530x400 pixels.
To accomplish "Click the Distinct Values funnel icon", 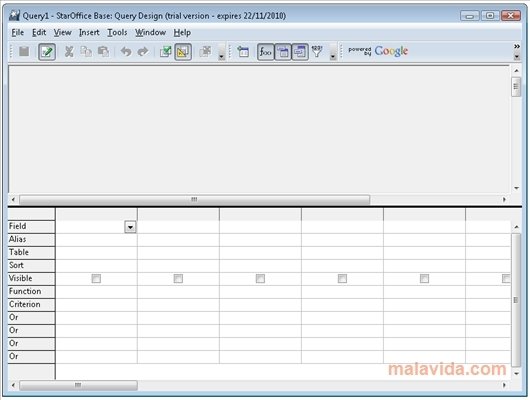I will click(317, 51).
